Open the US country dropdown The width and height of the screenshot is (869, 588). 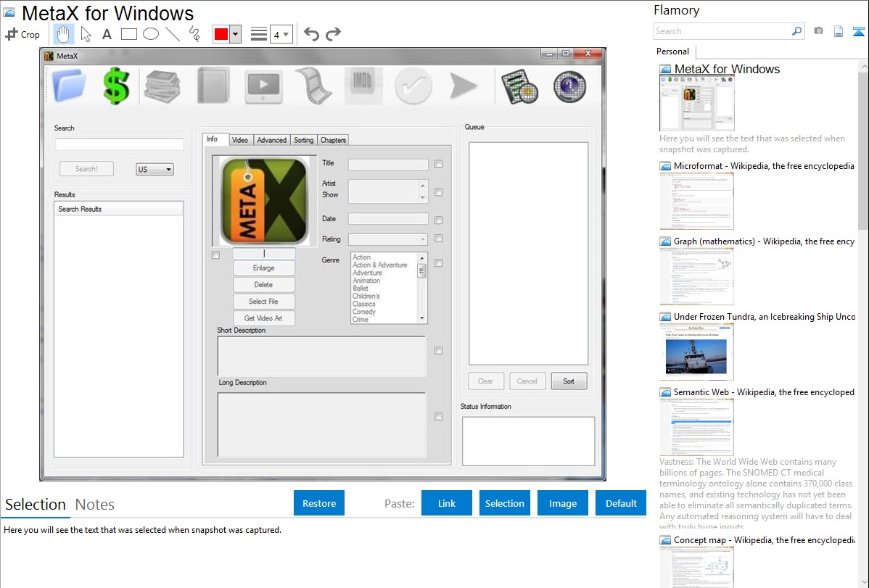pos(155,169)
